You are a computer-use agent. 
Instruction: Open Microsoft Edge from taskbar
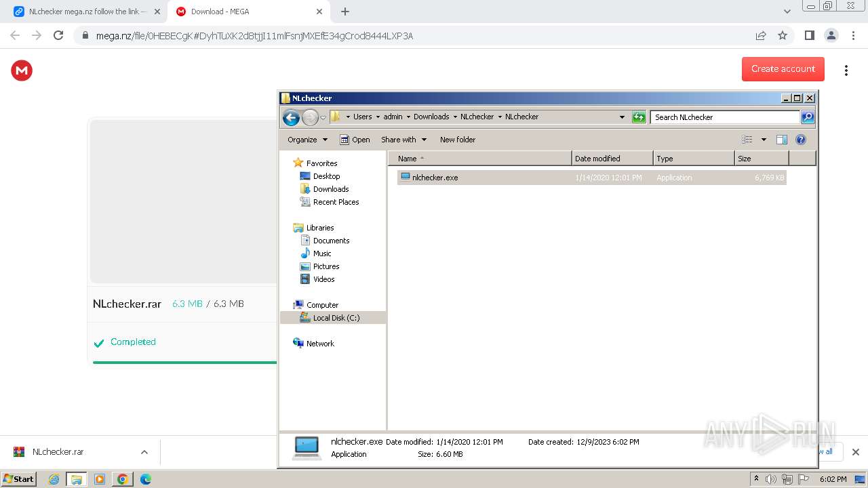(145, 479)
